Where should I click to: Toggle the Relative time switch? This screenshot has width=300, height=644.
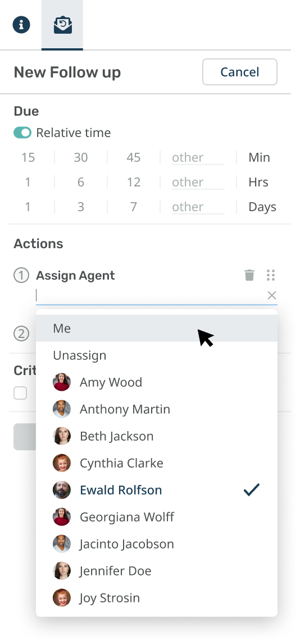point(22,133)
